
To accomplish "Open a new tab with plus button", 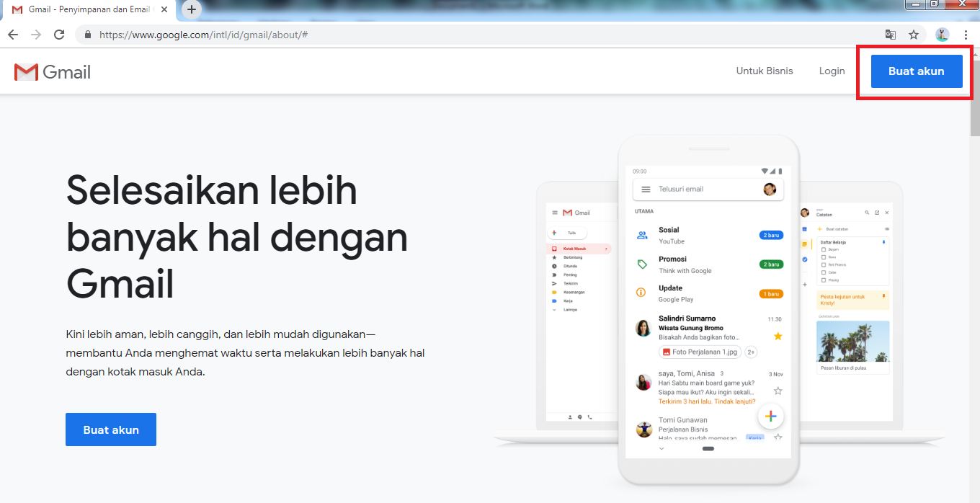I will pyautogui.click(x=191, y=9).
